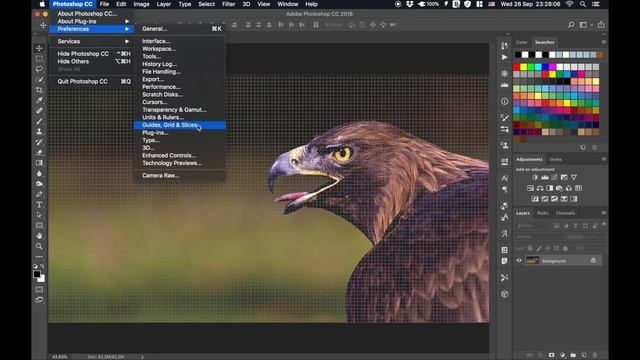Open Camera Raw preferences
Screen dimensions: 640x360
click(x=180, y=176)
